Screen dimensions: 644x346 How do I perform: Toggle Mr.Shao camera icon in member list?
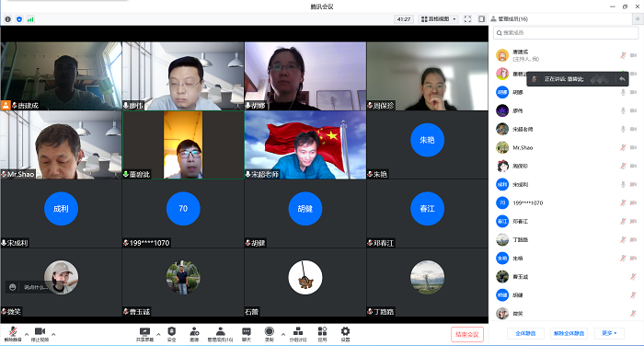[633, 147]
